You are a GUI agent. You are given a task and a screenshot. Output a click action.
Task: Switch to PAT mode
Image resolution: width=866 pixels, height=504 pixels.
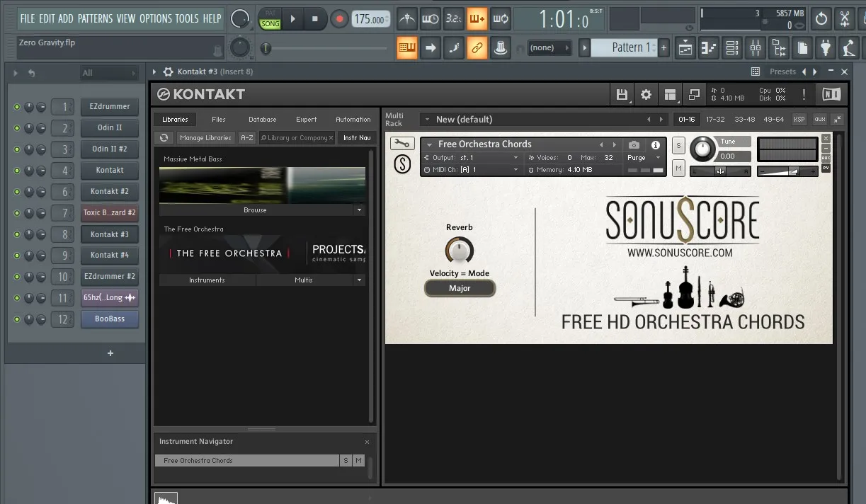[x=270, y=13]
